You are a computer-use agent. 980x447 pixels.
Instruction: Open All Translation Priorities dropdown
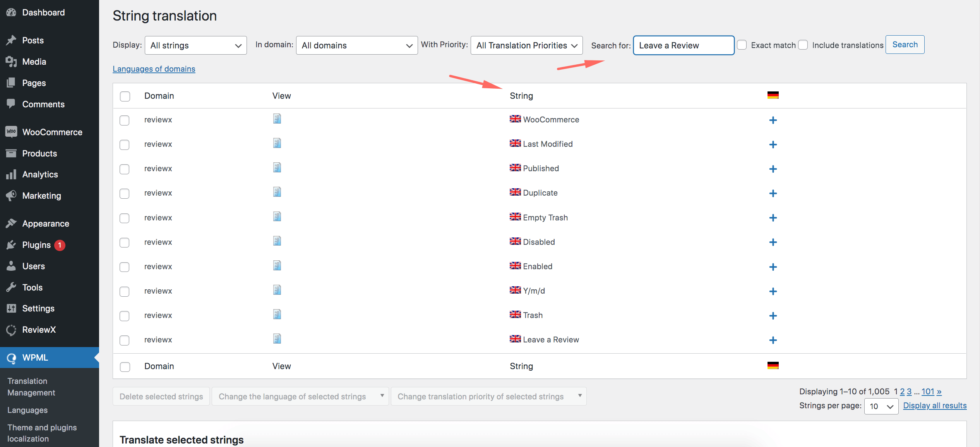[x=526, y=45]
